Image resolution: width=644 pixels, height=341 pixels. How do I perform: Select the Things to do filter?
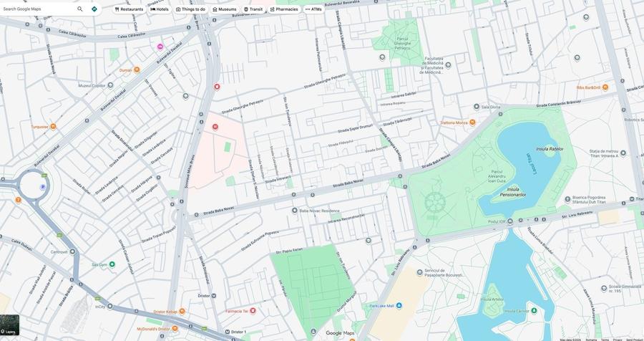pyautogui.click(x=190, y=9)
